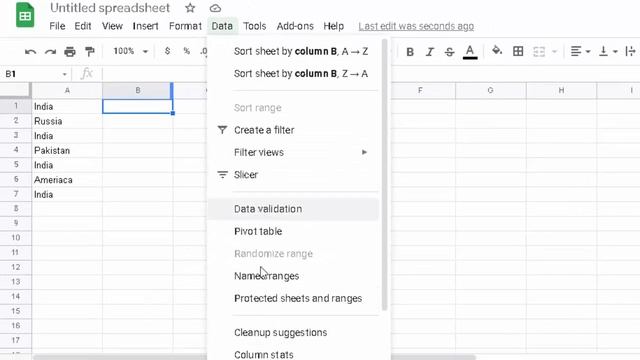Image resolution: width=640 pixels, height=360 pixels.
Task: Open the File menu
Action: click(x=57, y=26)
